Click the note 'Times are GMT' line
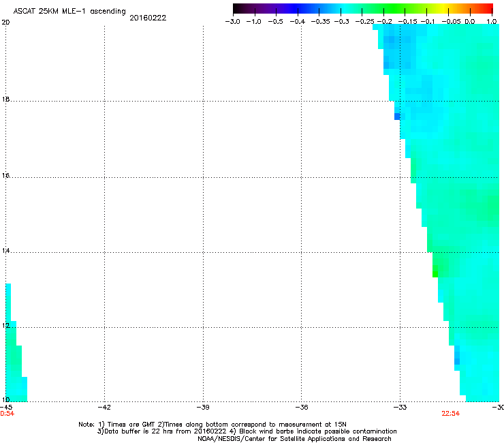Screen dimensions: 504x443 point(212,425)
